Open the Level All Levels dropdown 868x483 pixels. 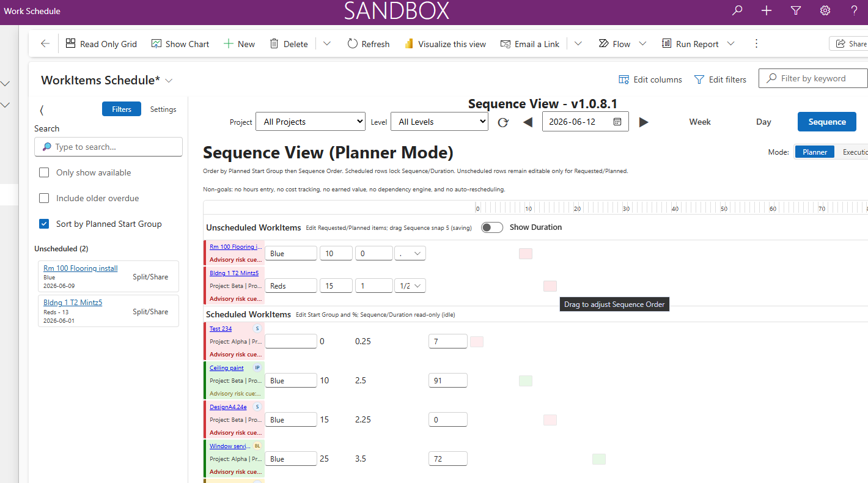click(x=440, y=122)
